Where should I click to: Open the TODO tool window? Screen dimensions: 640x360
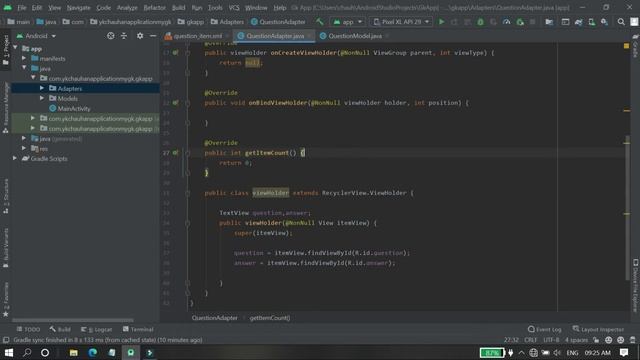point(29,329)
